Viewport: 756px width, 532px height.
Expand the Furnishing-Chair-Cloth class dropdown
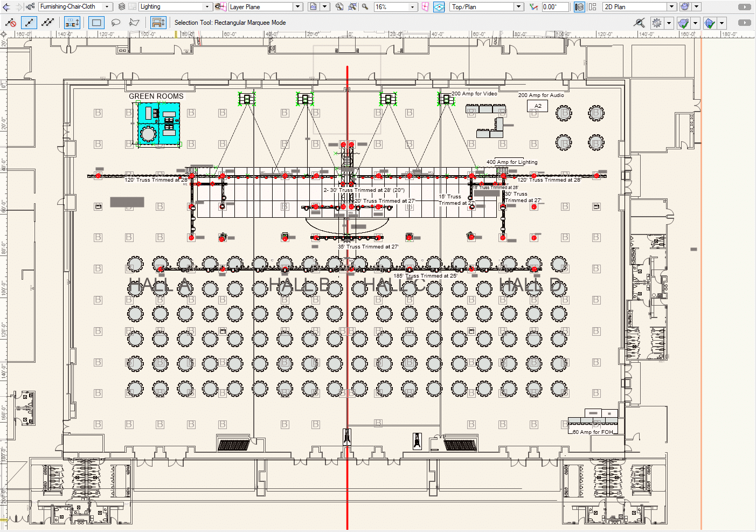(x=107, y=6)
